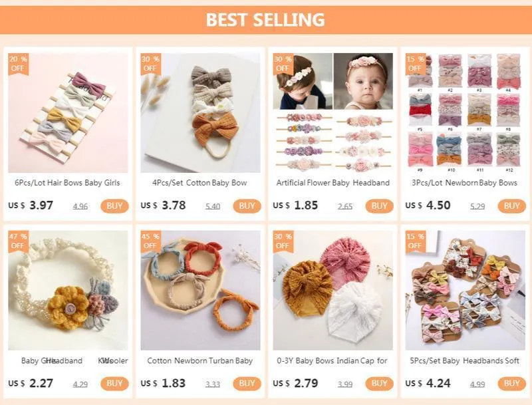
Task: Select the Cotton Newborn Turban Baby title
Action: 200,360
